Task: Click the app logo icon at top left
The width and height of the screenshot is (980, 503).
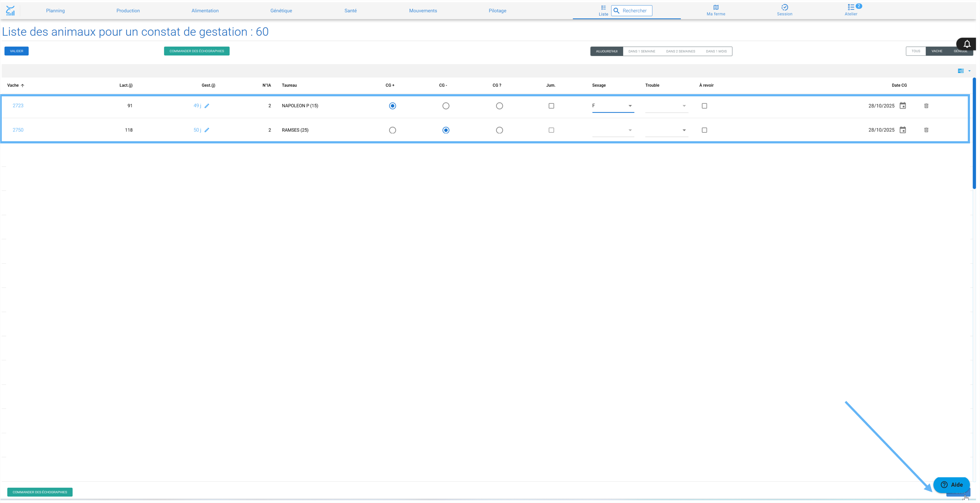Action: pyautogui.click(x=10, y=10)
